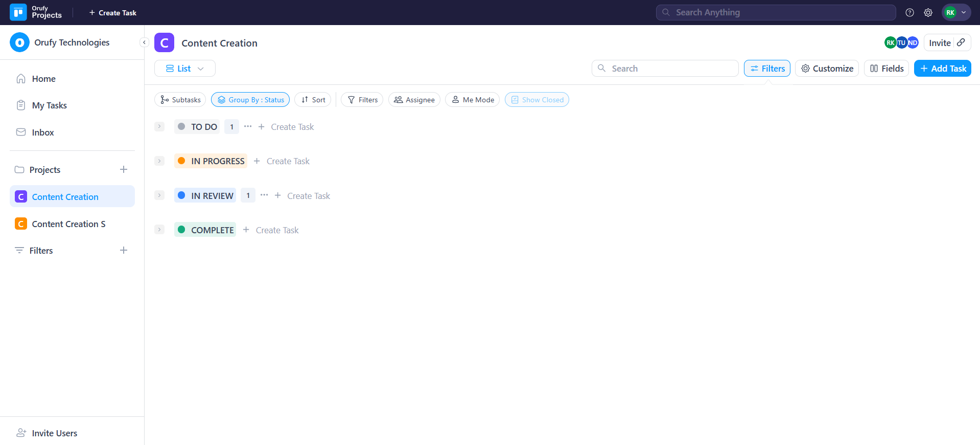The image size is (980, 445).
Task: Open Inbox from the sidebar
Action: tap(43, 132)
